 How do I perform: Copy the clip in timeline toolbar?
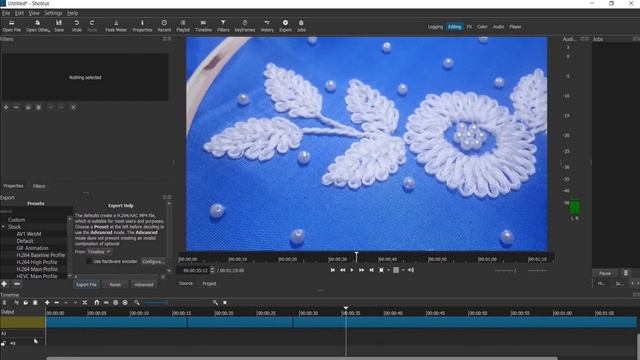tap(25, 302)
